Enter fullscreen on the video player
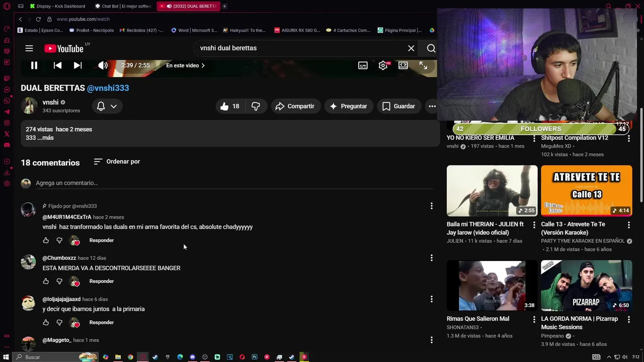The height and width of the screenshot is (362, 644). pos(423,65)
